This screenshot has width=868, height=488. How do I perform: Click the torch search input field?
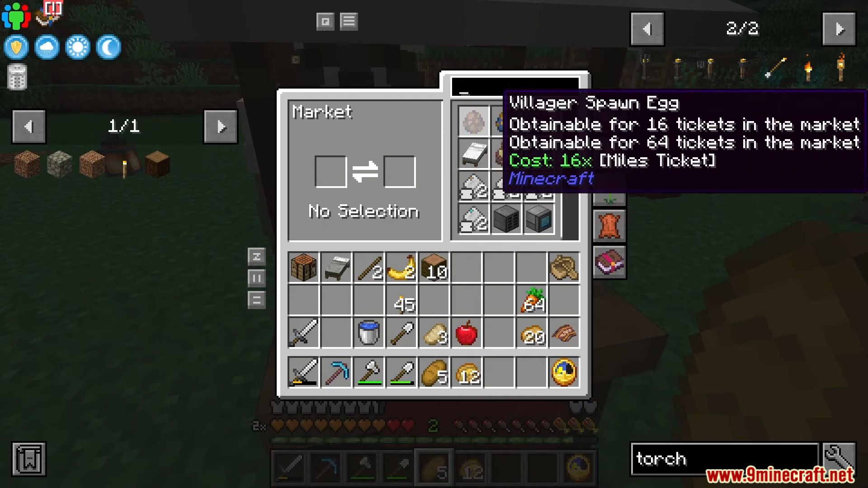(x=728, y=458)
